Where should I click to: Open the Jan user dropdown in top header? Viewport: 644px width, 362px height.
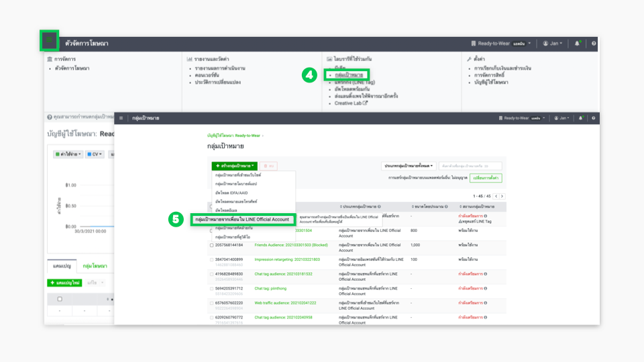coord(552,44)
